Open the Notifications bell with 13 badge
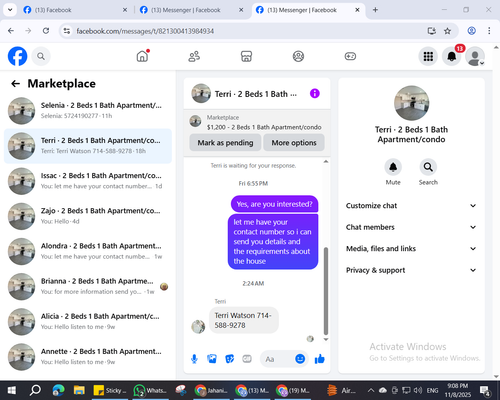 [452, 56]
